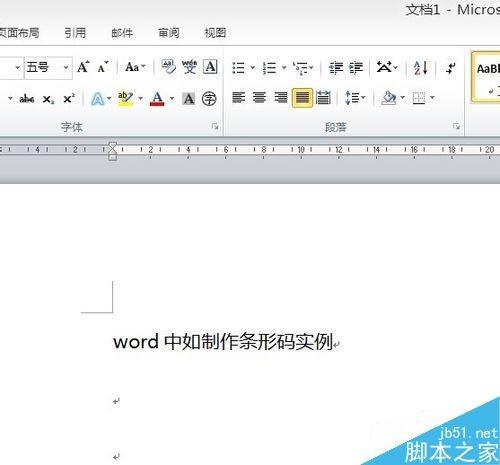
Task: Open the Shading color dropdown arrow
Action: coord(402,97)
